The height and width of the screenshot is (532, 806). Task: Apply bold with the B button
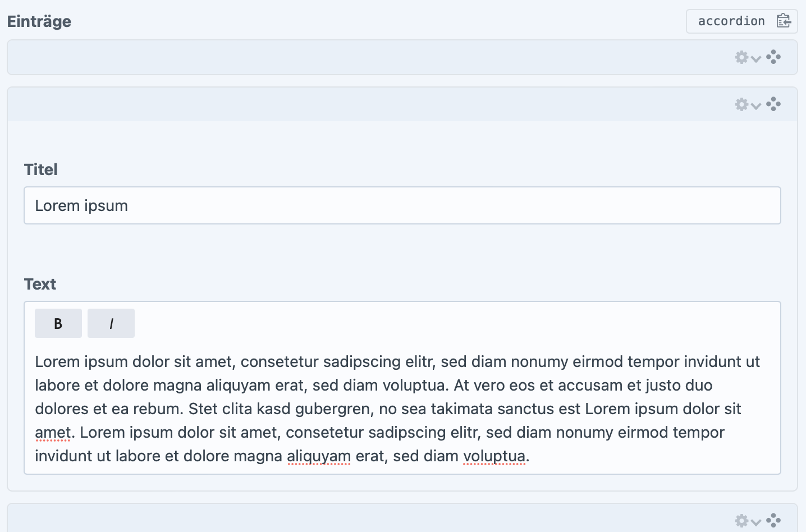(x=58, y=323)
